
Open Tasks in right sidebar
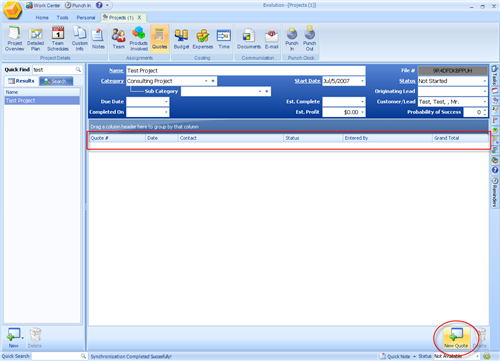pyautogui.click(x=495, y=76)
